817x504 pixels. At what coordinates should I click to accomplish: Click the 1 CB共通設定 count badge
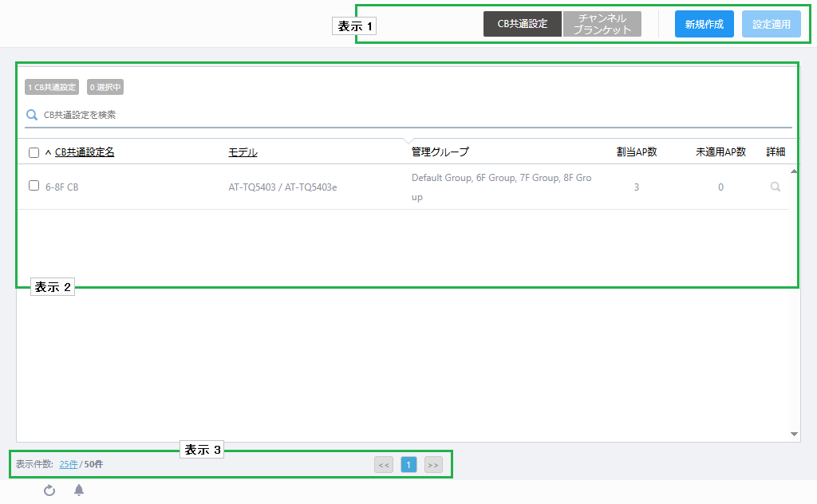pyautogui.click(x=52, y=87)
